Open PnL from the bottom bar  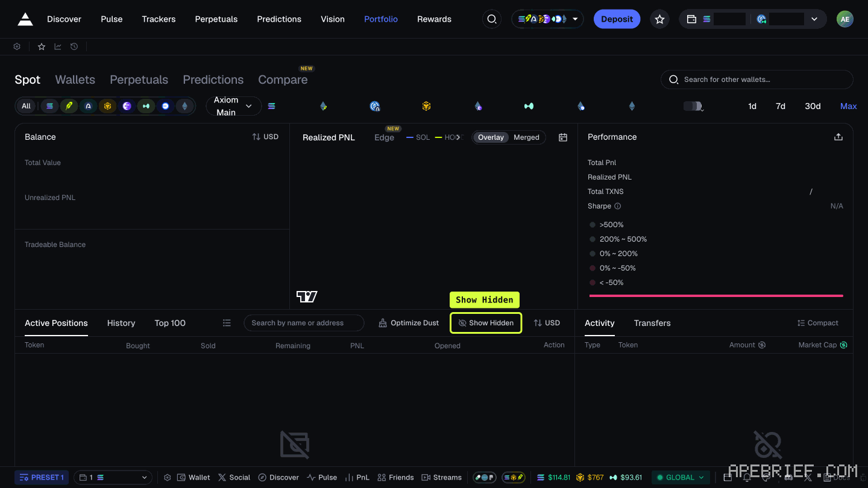pyautogui.click(x=357, y=477)
